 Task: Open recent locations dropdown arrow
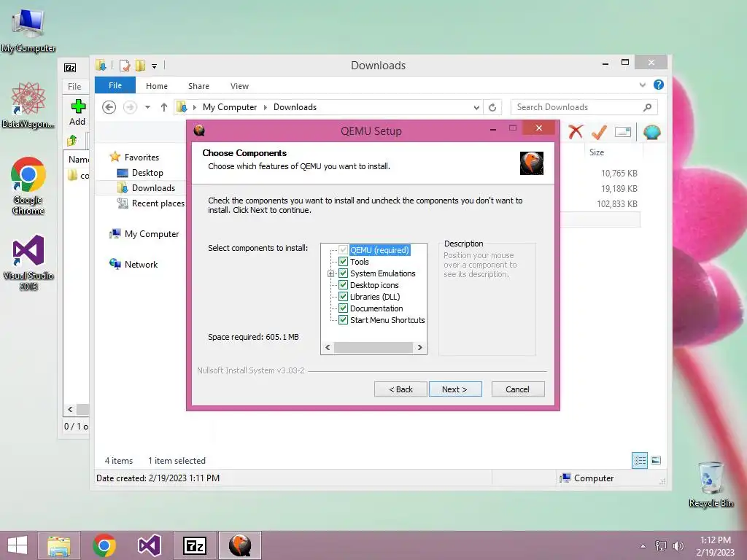[x=147, y=107]
